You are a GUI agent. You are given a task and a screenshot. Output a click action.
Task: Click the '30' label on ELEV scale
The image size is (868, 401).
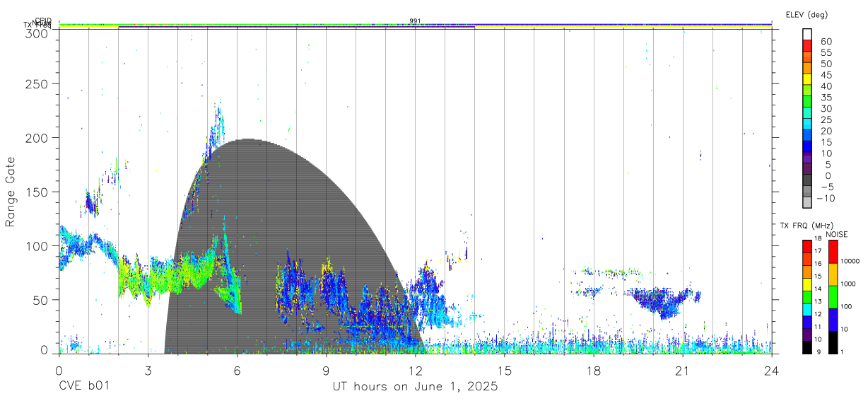click(826, 108)
